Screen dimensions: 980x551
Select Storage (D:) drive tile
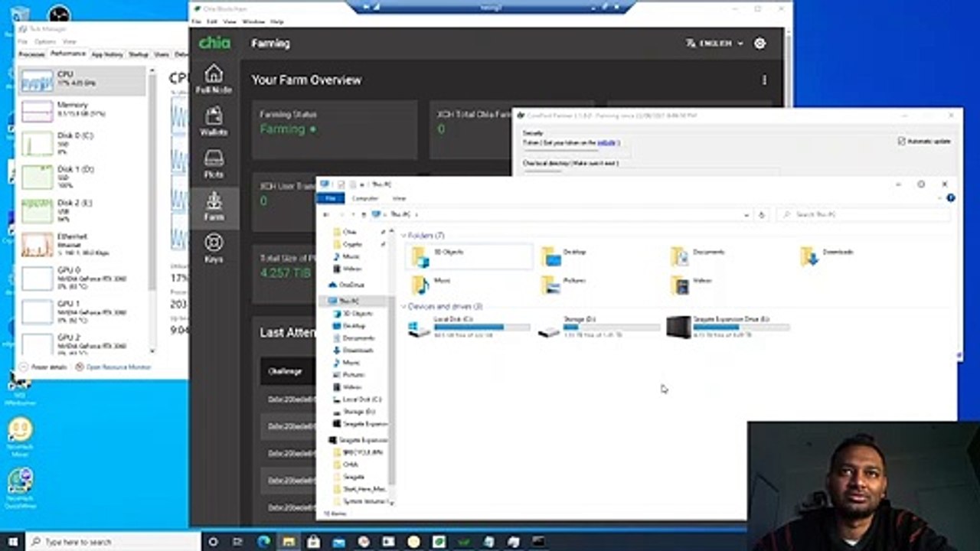[599, 327]
